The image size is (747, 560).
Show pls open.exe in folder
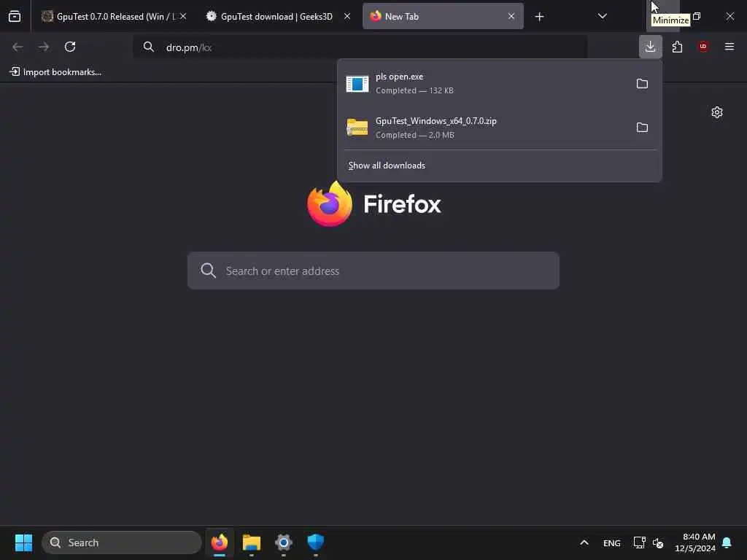(x=642, y=84)
